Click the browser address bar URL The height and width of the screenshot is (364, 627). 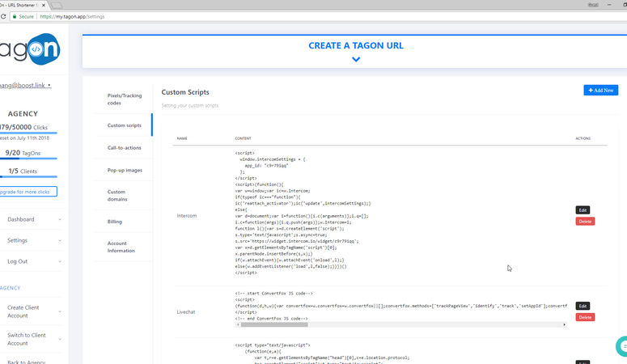tap(72, 16)
